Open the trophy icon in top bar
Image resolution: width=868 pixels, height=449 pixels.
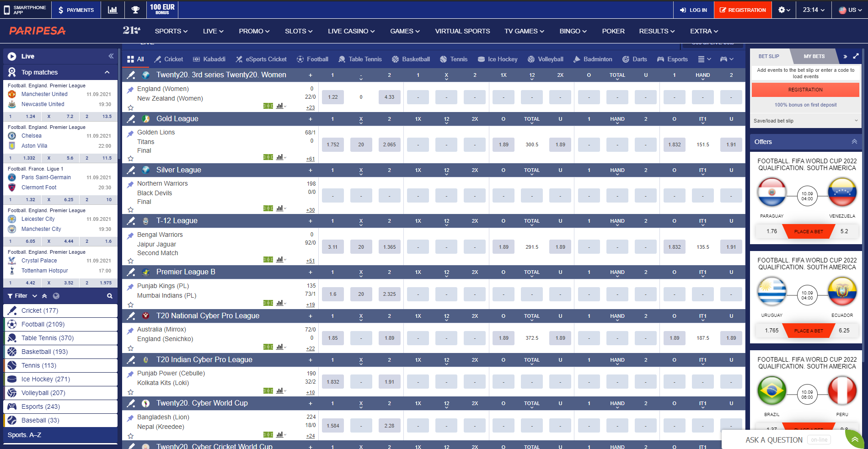pyautogui.click(x=135, y=10)
